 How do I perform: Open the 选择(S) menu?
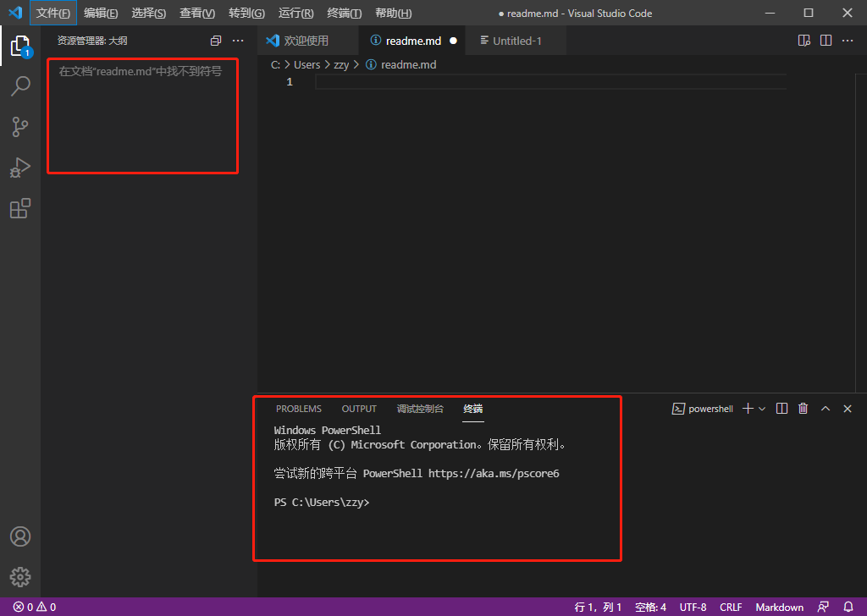149,13
